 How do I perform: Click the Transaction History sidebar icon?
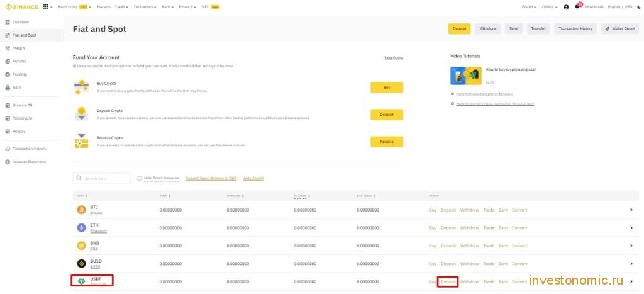pyautogui.click(x=8, y=149)
